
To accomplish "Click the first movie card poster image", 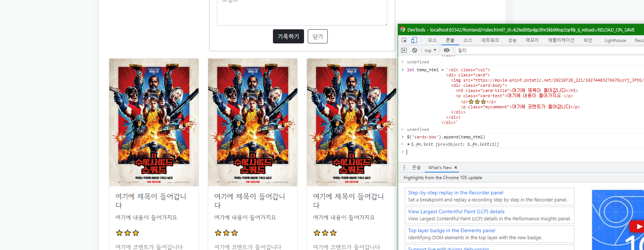I will (x=154, y=122).
